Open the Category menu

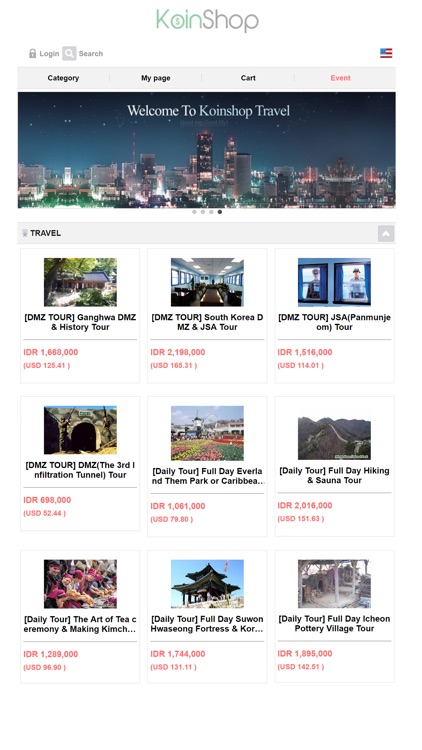63,78
